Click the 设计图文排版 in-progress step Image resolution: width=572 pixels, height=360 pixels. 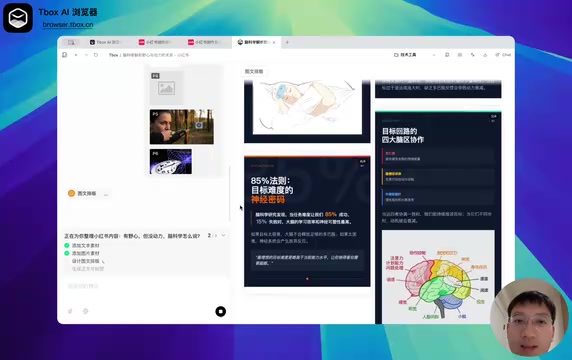[x=86, y=261]
